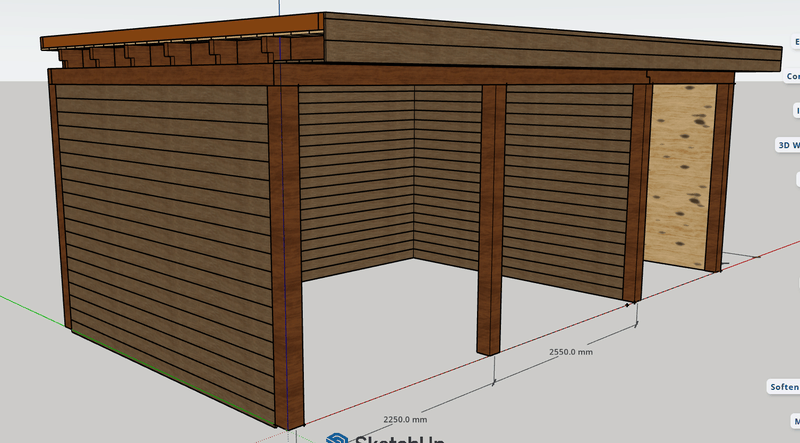Select the 2550.0 mm dimension label
The image size is (800, 443).
point(571,352)
